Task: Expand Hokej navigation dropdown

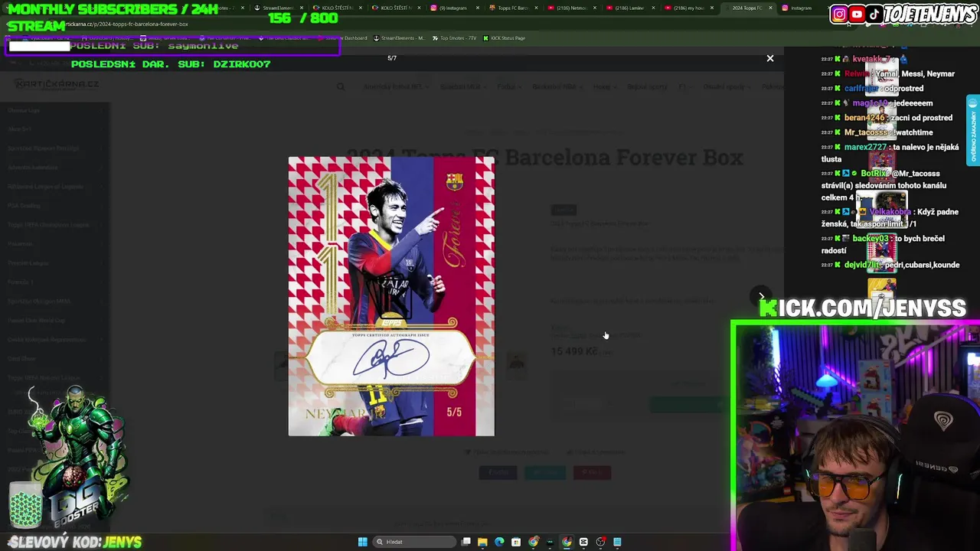Action: (604, 87)
